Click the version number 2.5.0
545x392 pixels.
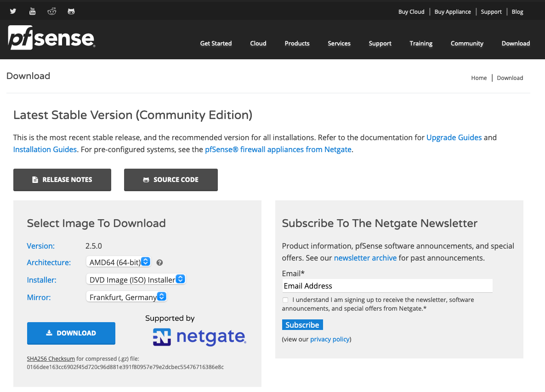(94, 246)
